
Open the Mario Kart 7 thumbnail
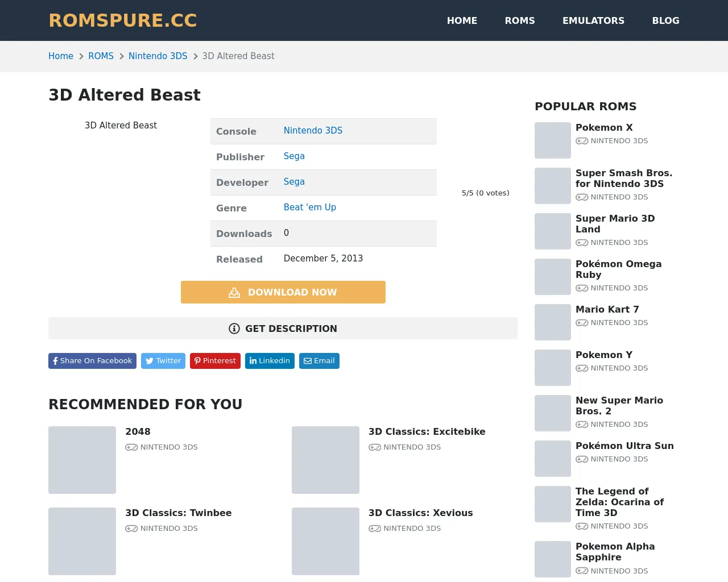point(552,322)
